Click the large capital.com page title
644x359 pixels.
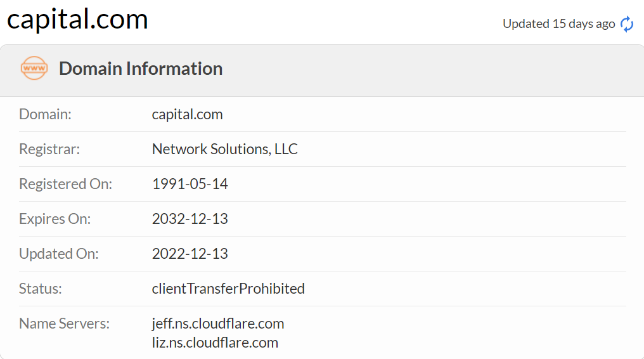point(77,19)
